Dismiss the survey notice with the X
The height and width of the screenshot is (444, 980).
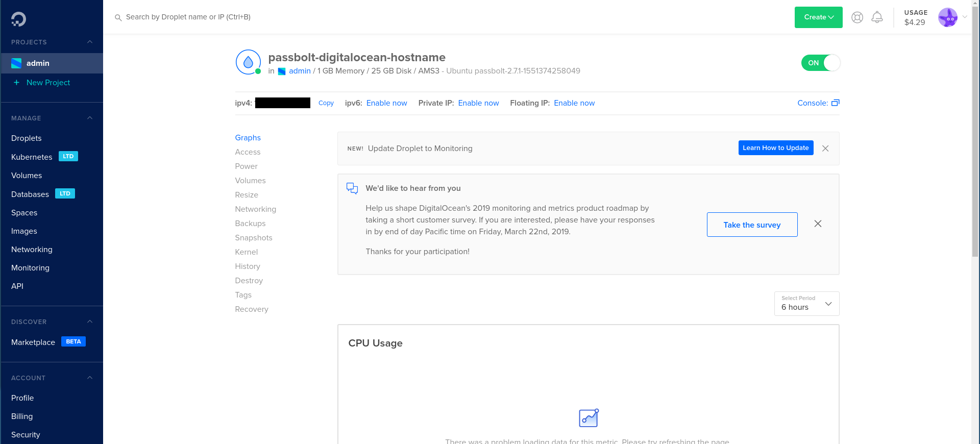click(x=818, y=224)
